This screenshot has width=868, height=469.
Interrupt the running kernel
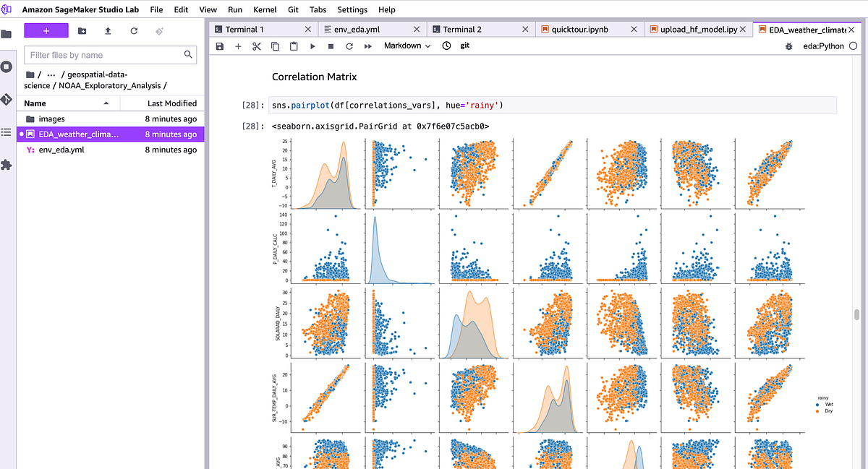330,46
